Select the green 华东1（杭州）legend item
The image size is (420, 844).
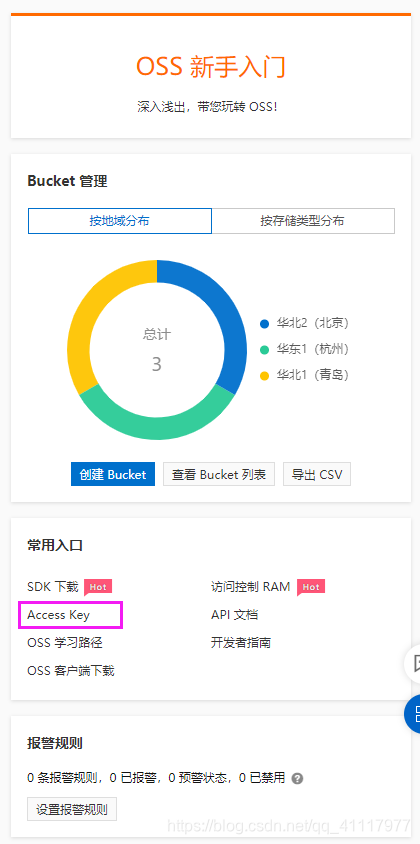point(305,349)
